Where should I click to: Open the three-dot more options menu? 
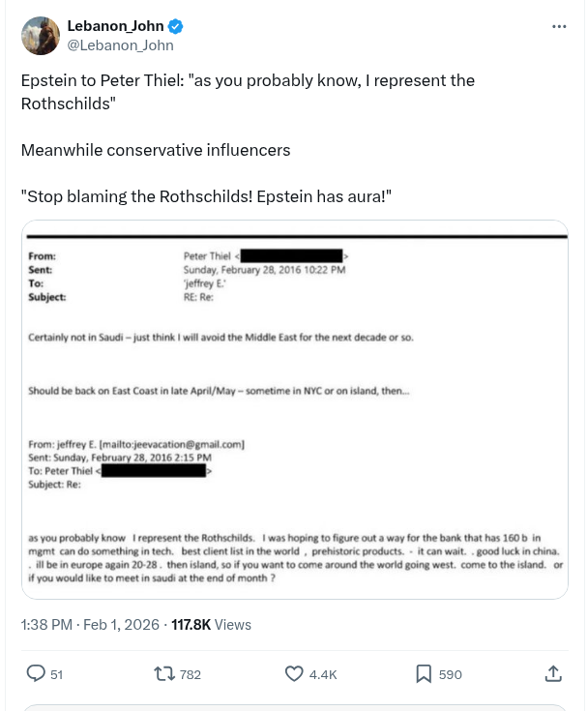point(559,26)
